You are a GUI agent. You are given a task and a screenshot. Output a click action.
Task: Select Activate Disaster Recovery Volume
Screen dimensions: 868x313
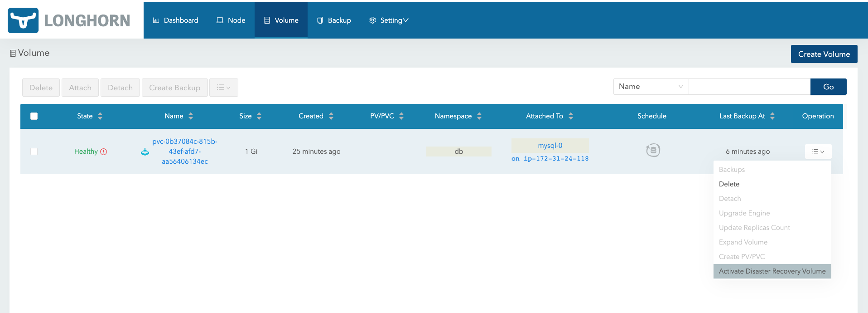coord(772,271)
